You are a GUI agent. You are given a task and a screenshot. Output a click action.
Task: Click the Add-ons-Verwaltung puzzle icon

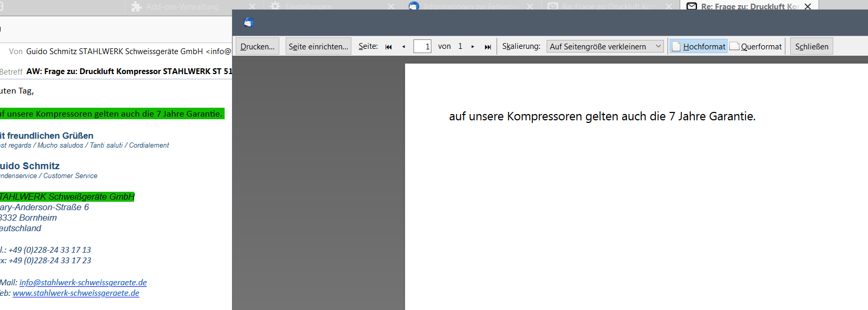(136, 6)
